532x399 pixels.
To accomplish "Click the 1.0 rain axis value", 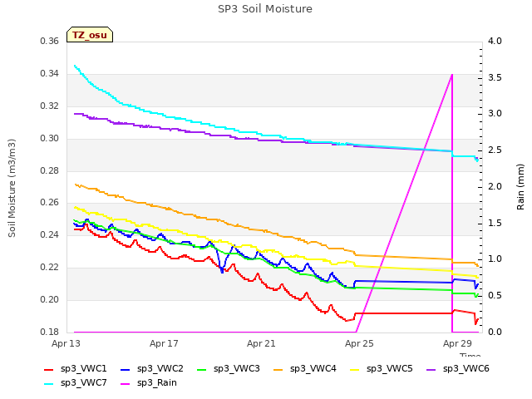I will coord(495,259).
